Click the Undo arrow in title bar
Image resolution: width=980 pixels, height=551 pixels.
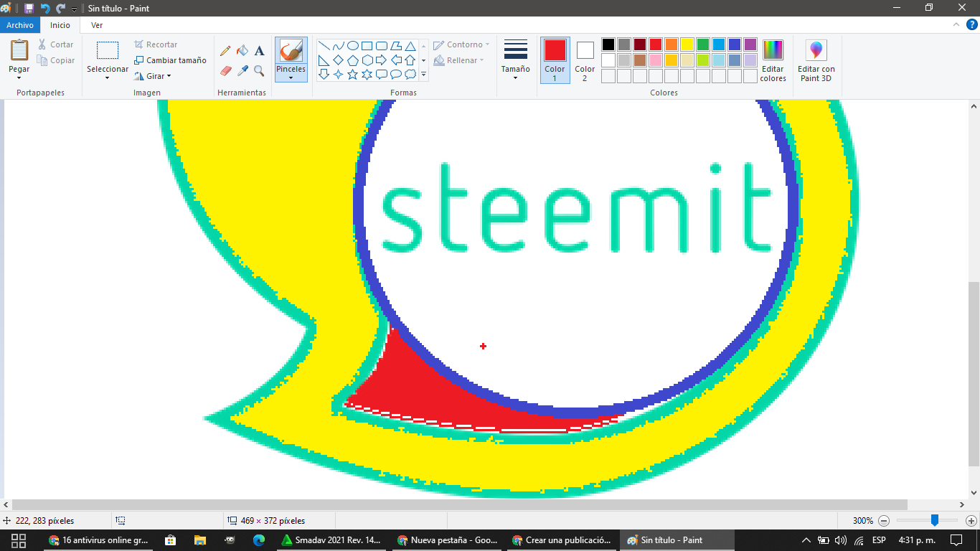[45, 8]
